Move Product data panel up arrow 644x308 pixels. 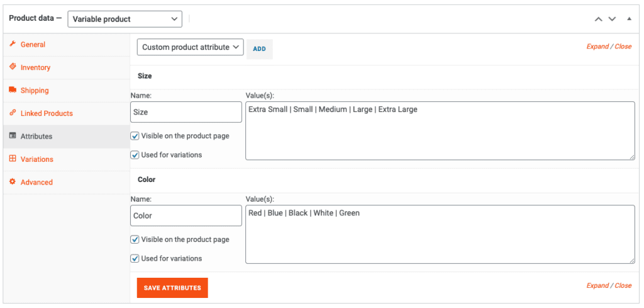click(x=599, y=19)
